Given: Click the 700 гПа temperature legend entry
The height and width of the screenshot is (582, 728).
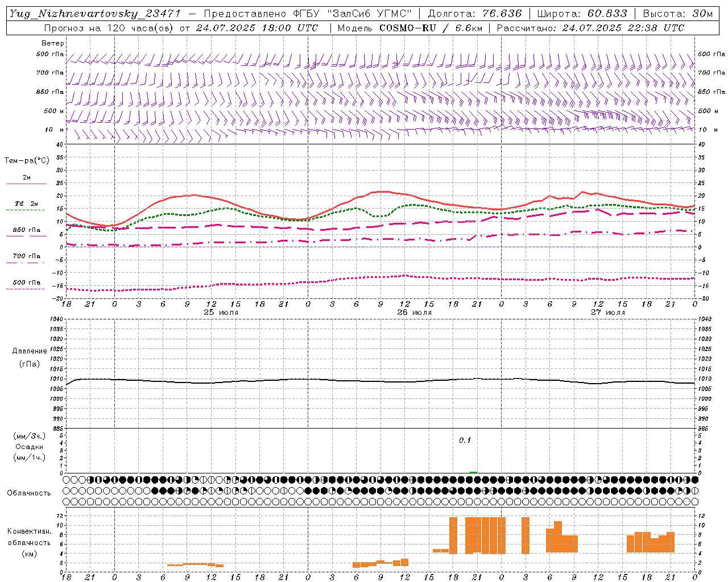Looking at the screenshot, I should point(27,256).
